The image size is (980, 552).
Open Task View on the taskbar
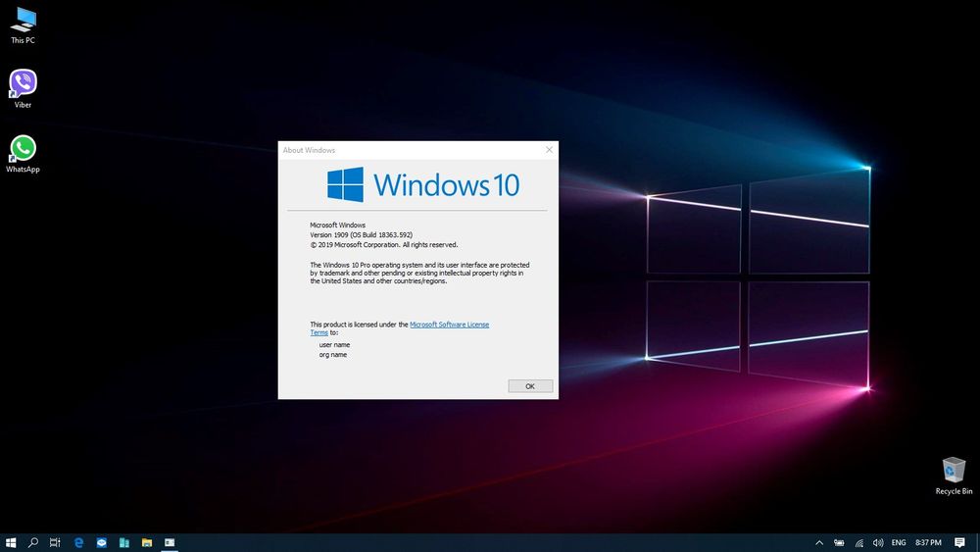coord(55,542)
